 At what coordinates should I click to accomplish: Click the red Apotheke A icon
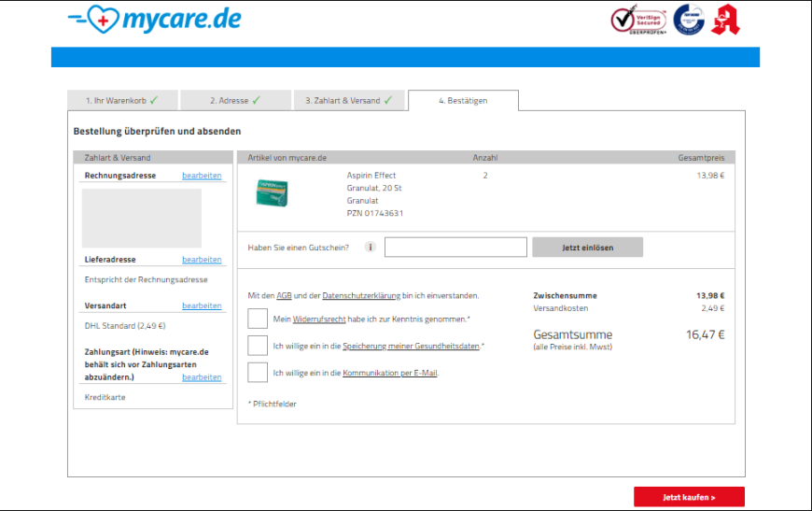725,20
